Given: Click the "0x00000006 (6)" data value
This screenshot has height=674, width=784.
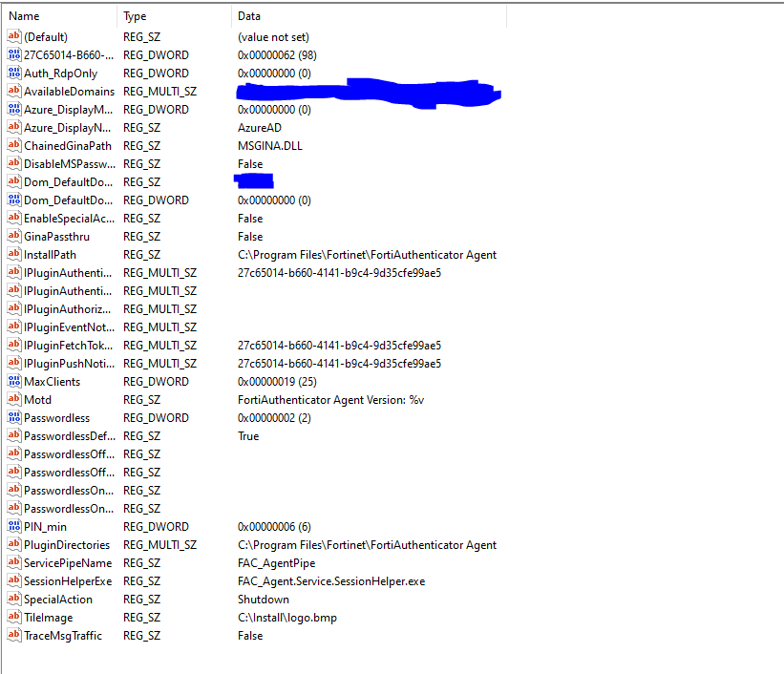Looking at the screenshot, I should tap(274, 527).
